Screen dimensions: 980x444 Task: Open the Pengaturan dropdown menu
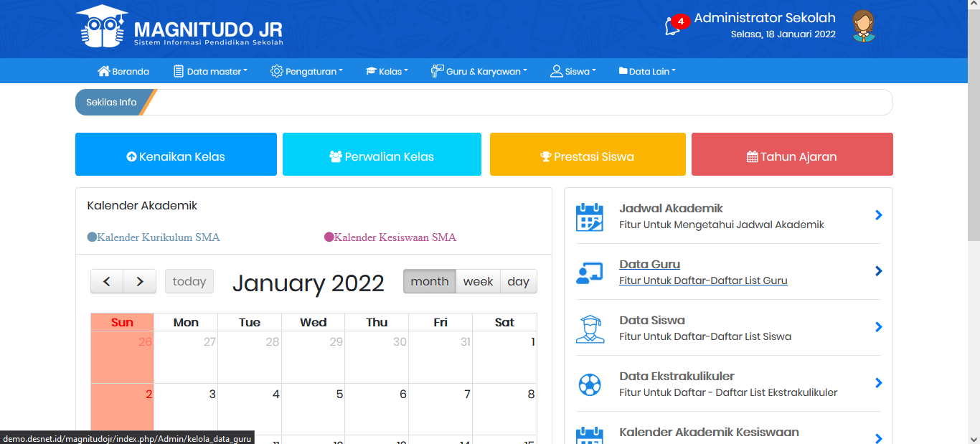point(306,71)
